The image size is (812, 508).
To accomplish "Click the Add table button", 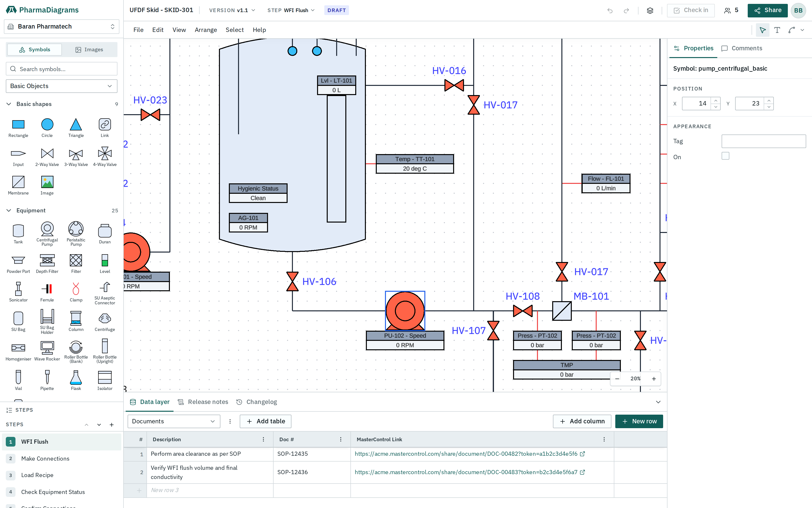I will (x=265, y=421).
